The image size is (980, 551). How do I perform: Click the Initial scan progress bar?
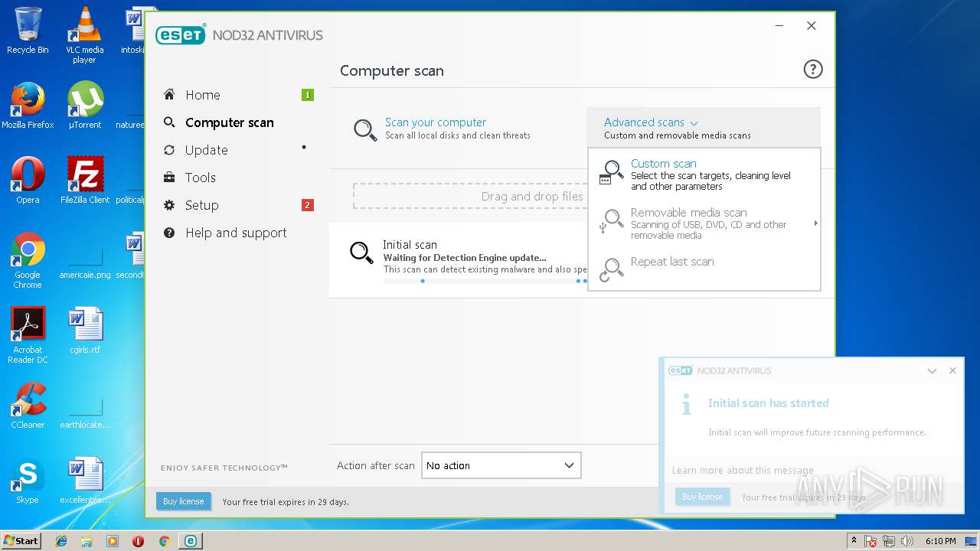tap(485, 281)
